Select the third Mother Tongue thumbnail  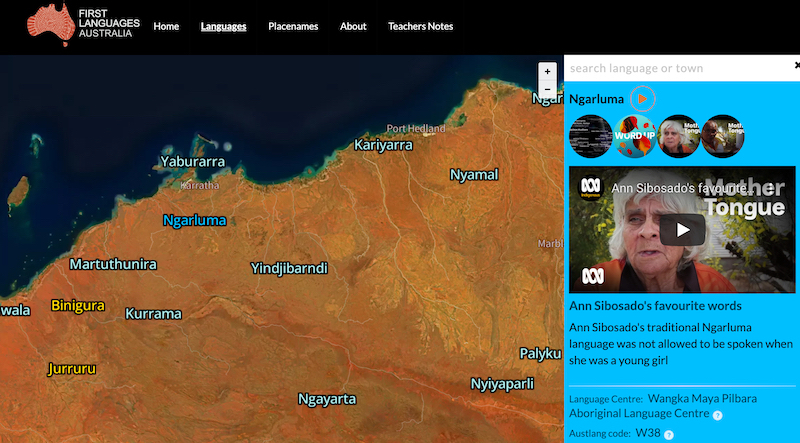679,136
